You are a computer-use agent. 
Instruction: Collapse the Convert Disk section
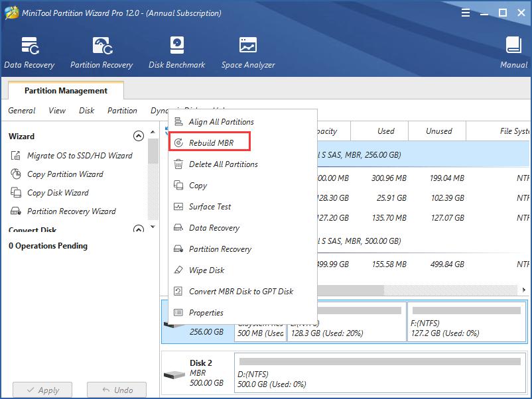point(139,229)
